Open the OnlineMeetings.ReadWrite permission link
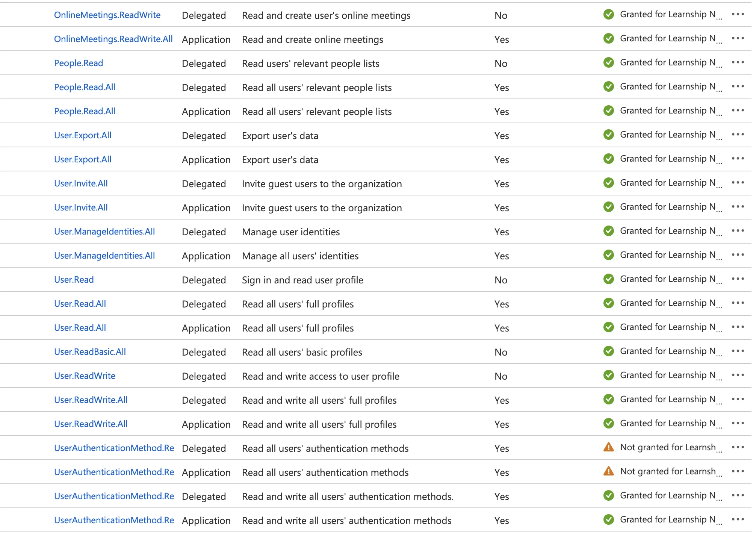Image resolution: width=756 pixels, height=533 pixels. click(x=107, y=15)
